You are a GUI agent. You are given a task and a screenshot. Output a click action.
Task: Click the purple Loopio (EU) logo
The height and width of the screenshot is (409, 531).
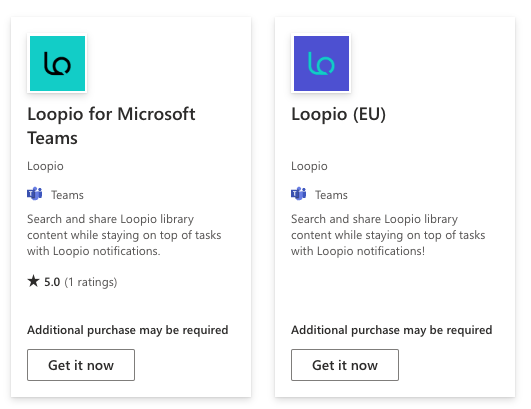[321, 63]
